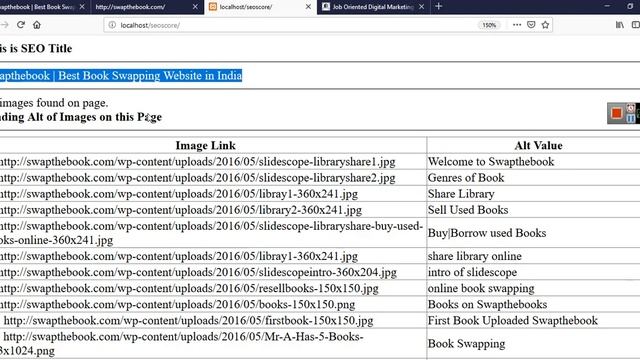
Task: Close the Swapthebook Best Book Swap tab
Action: 82,7
